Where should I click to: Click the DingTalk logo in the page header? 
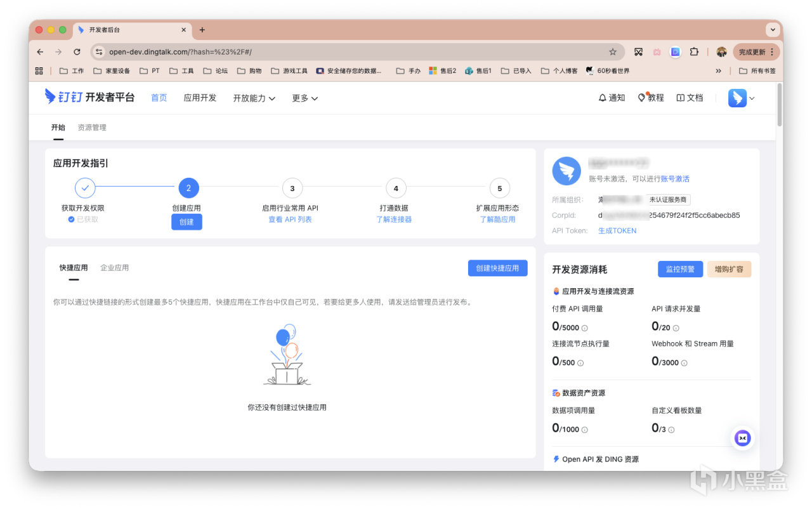89,97
